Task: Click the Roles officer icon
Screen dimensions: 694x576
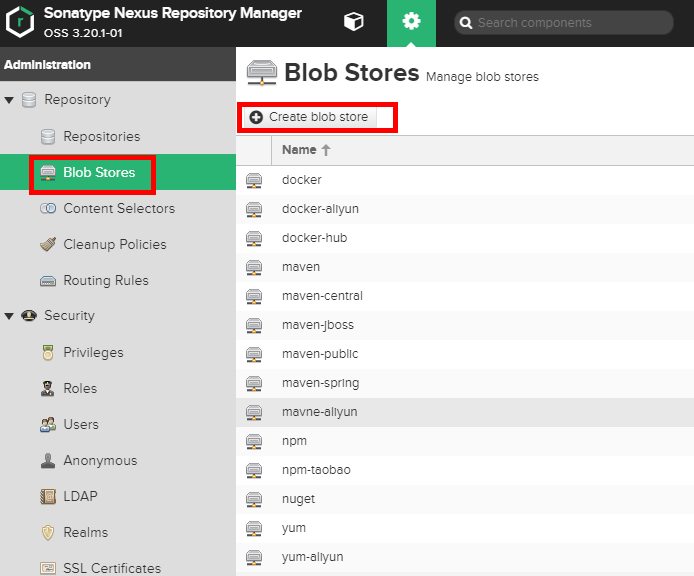Action: 47,388
